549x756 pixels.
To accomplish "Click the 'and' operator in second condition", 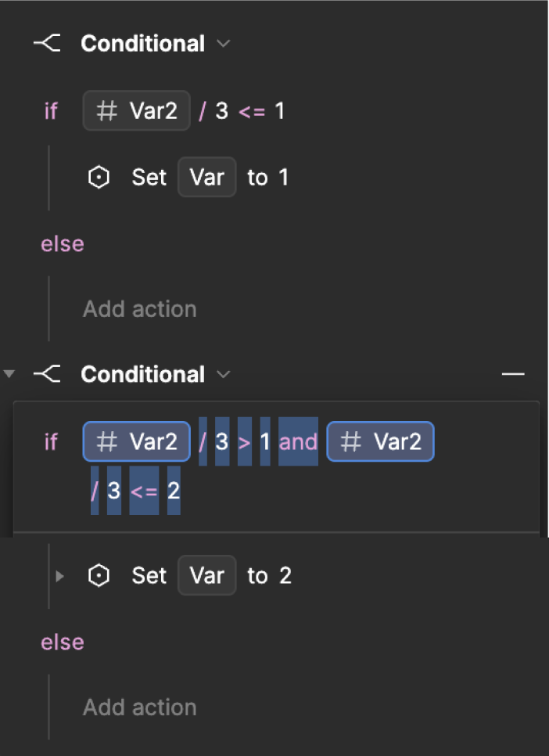I will click(x=299, y=441).
